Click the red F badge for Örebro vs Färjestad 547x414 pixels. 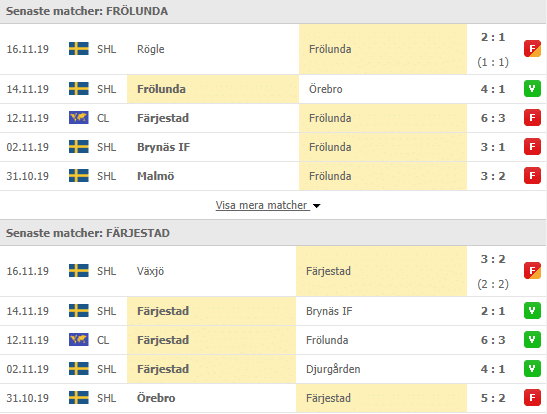532,398
